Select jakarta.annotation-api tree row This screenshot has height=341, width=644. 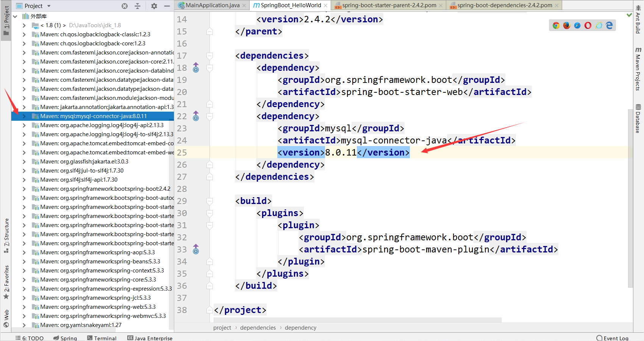click(92, 107)
